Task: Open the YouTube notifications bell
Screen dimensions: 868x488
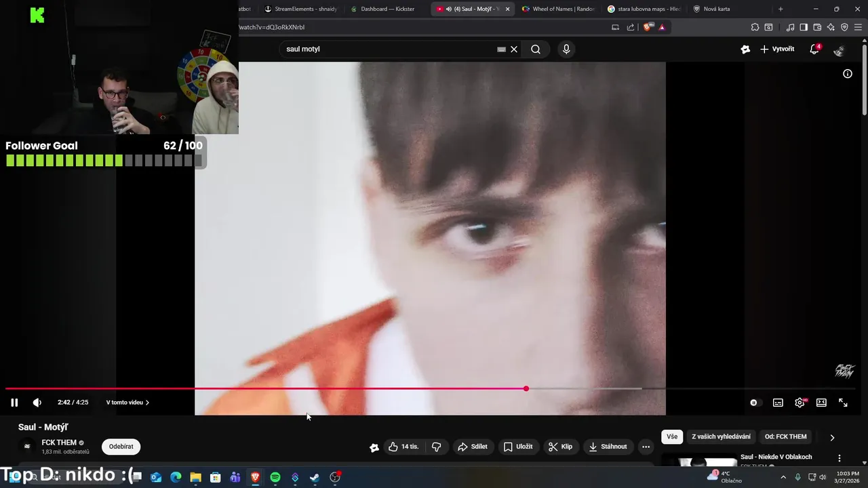Action: (814, 49)
